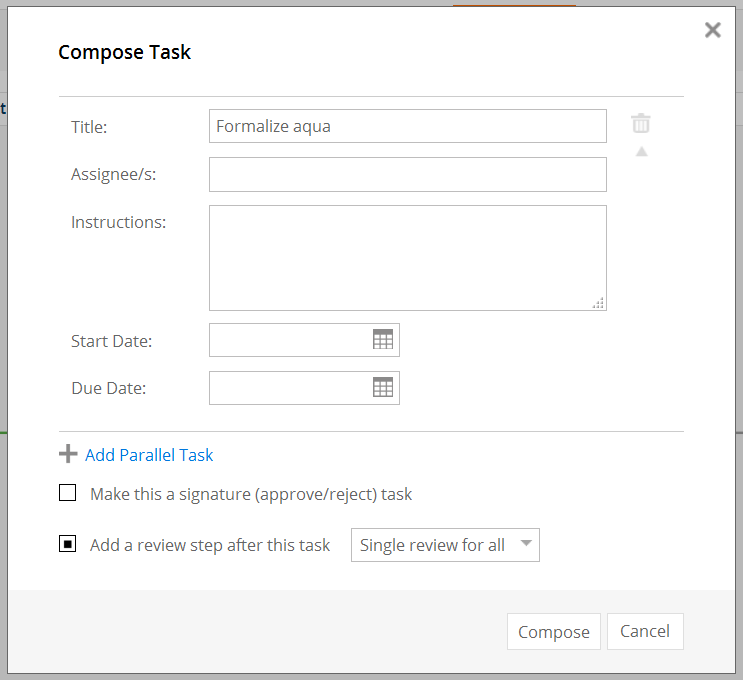
Task: Uncheck Add a review step checkbox
Action: click(x=67, y=544)
